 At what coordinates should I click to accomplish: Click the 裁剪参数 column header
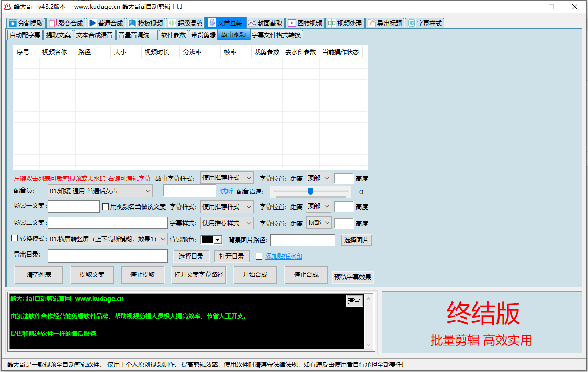[x=266, y=52]
